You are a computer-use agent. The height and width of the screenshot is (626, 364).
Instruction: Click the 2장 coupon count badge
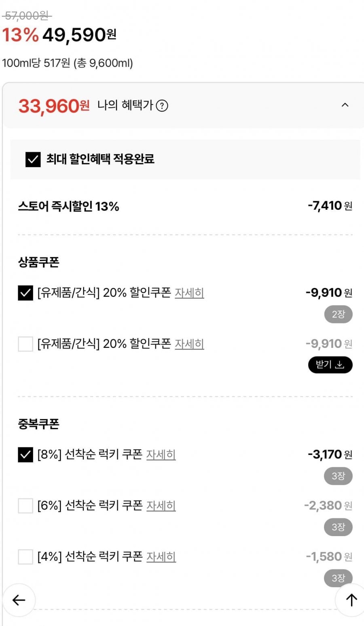click(x=338, y=315)
